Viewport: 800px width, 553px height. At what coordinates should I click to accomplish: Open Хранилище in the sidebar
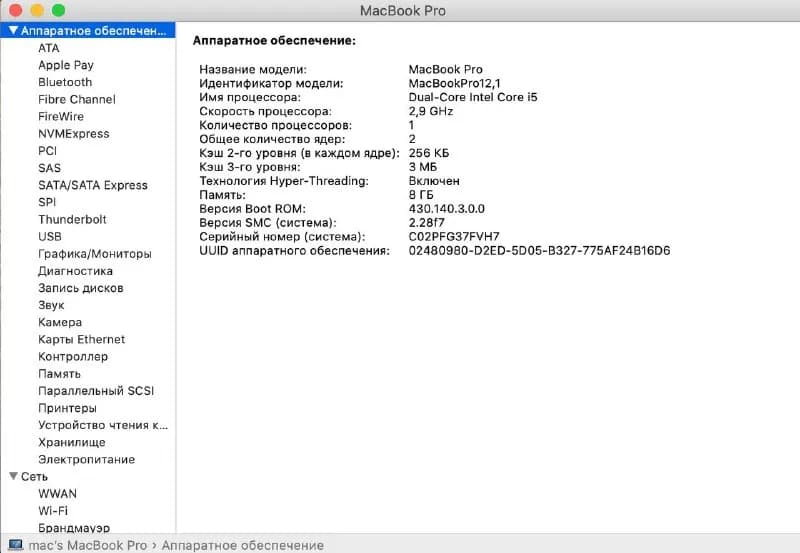(71, 442)
